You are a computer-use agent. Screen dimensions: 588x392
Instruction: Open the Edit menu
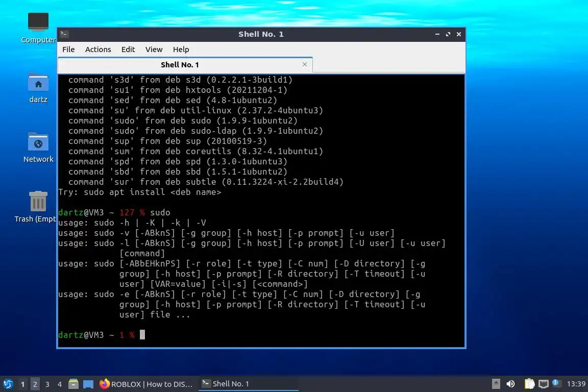point(128,50)
